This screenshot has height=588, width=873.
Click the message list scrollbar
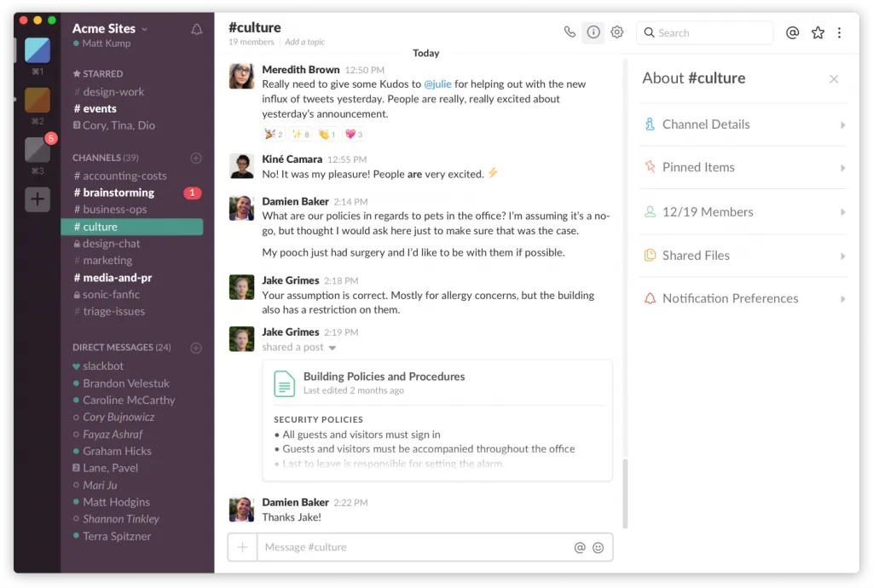tap(625, 493)
